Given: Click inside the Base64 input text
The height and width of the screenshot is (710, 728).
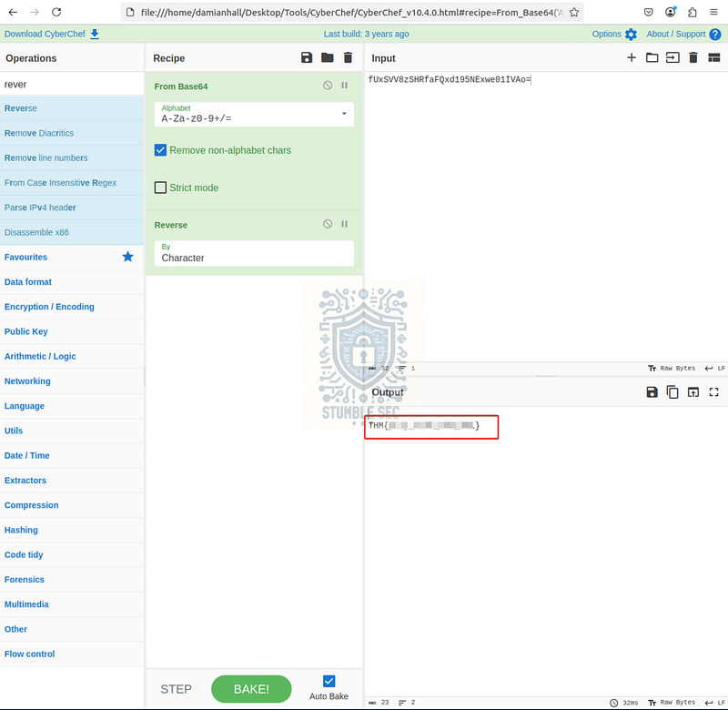Looking at the screenshot, I should [x=449, y=79].
